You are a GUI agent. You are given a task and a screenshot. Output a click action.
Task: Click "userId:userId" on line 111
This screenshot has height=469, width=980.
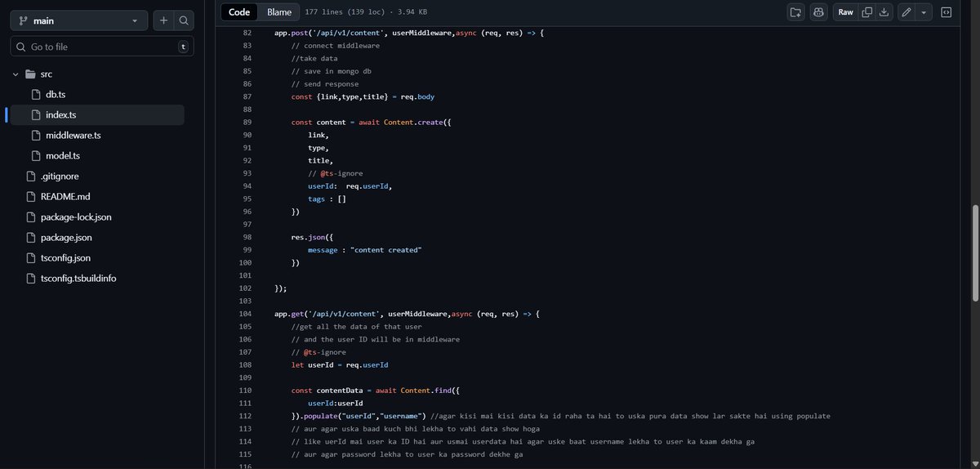pos(336,403)
